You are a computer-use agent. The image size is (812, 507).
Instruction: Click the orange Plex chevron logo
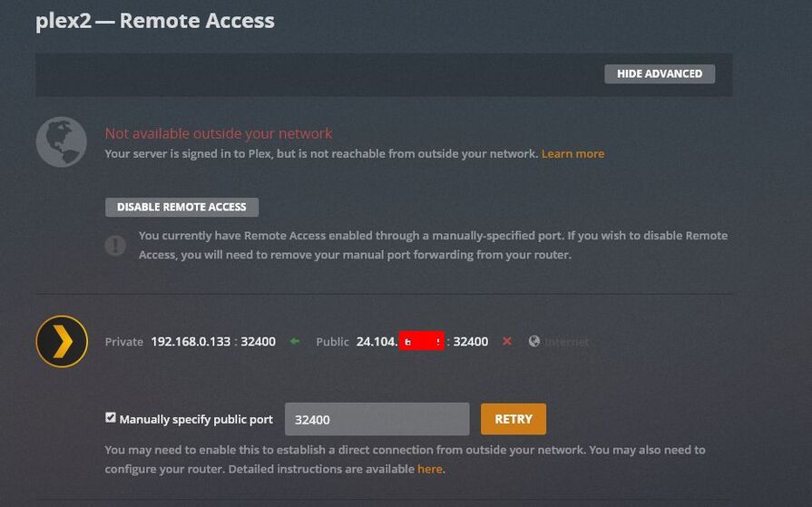click(x=62, y=342)
